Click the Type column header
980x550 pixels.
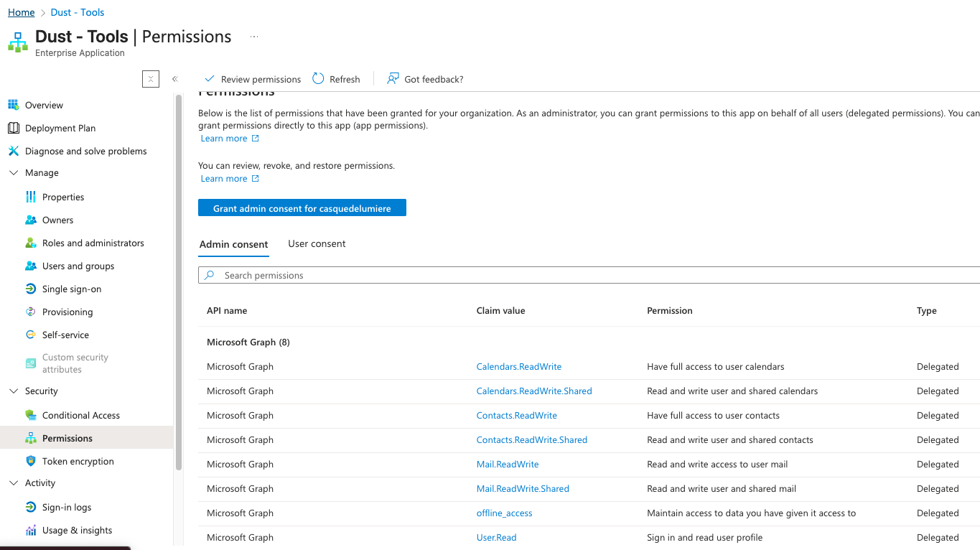pyautogui.click(x=927, y=311)
